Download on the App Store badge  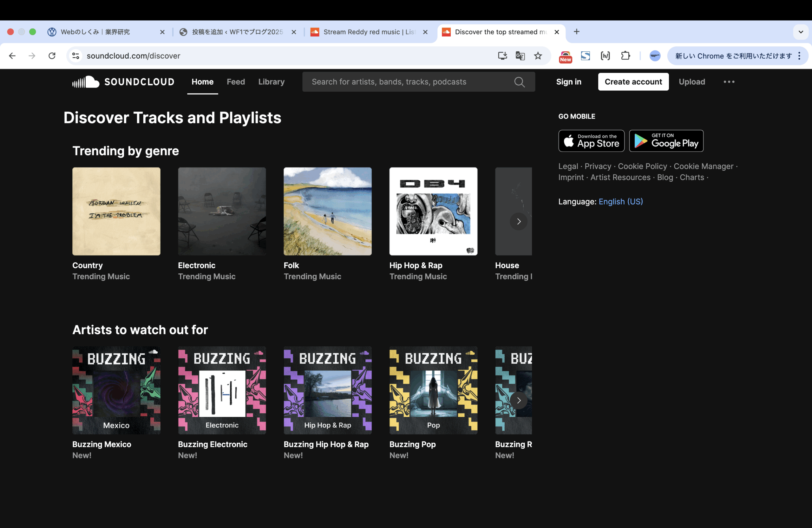[x=591, y=141]
